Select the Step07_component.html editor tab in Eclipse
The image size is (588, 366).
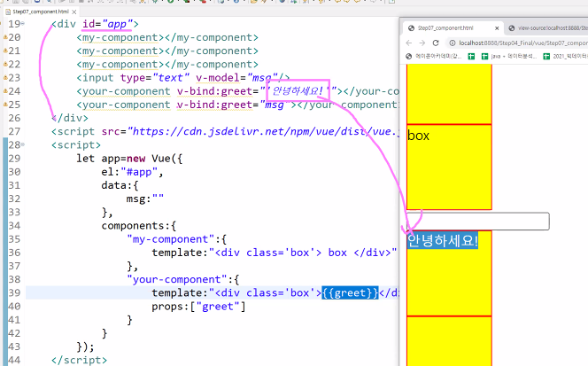click(x=41, y=12)
